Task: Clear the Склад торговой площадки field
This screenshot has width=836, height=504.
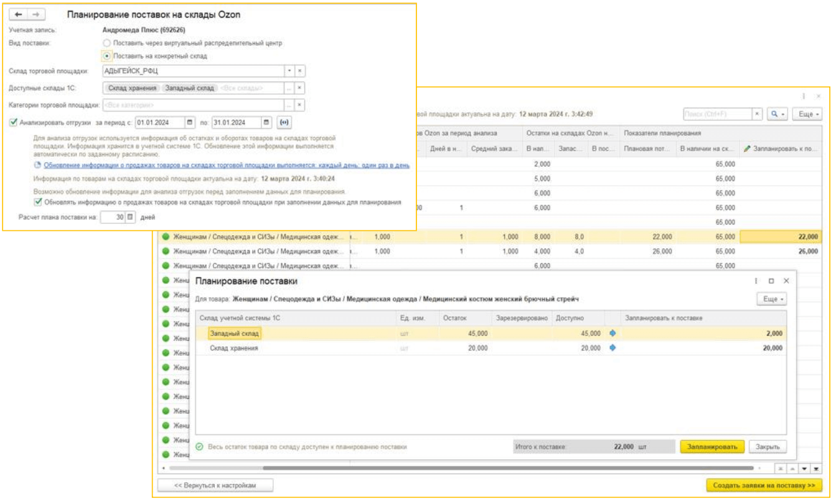Action: pos(299,71)
